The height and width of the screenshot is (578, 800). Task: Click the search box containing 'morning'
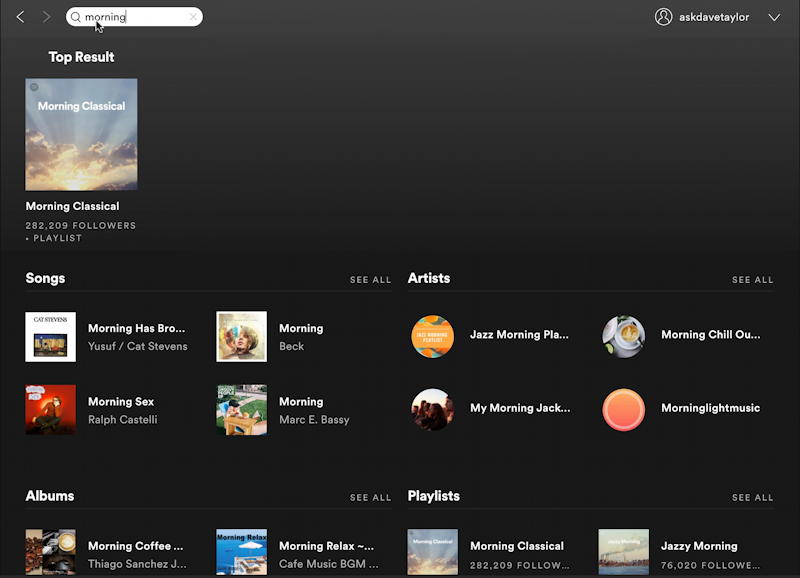134,17
